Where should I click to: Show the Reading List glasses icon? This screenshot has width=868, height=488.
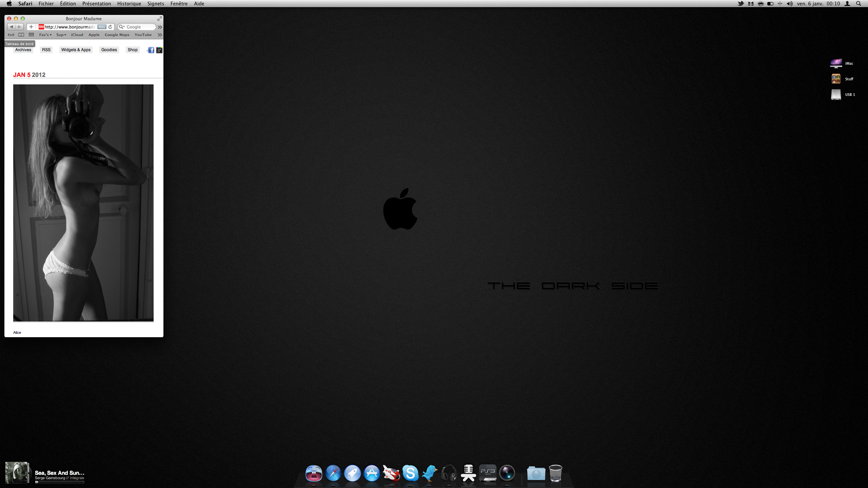point(11,35)
